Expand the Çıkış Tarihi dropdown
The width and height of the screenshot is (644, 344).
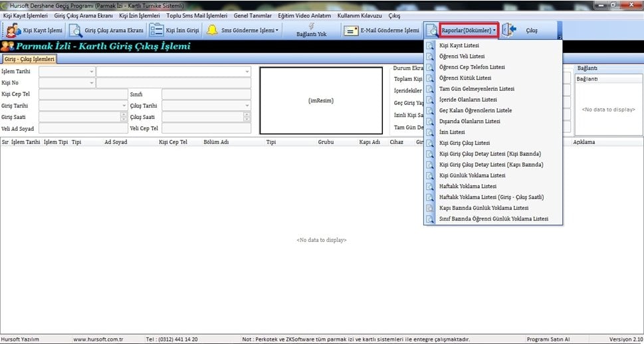247,106
